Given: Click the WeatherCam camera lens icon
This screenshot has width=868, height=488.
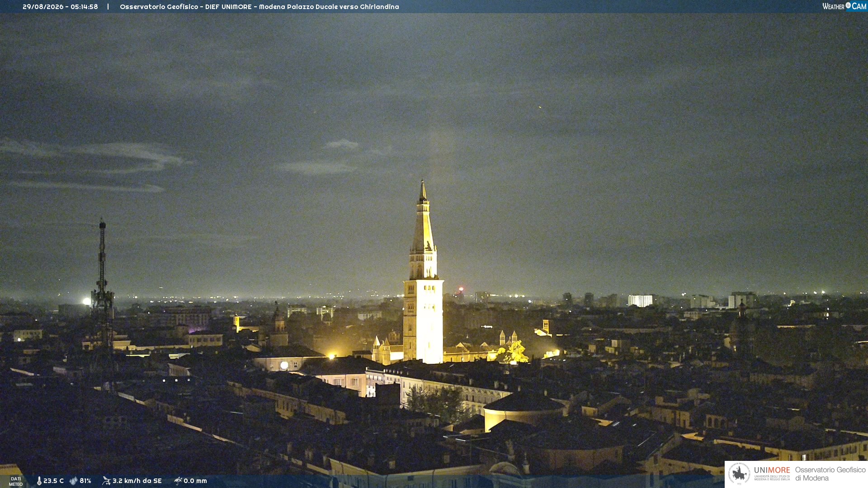Looking at the screenshot, I should (x=848, y=5).
